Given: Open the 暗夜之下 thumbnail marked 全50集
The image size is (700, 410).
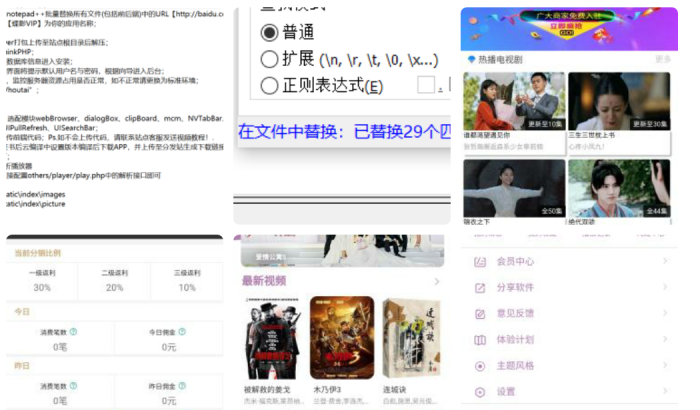Looking at the screenshot, I should point(514,188).
